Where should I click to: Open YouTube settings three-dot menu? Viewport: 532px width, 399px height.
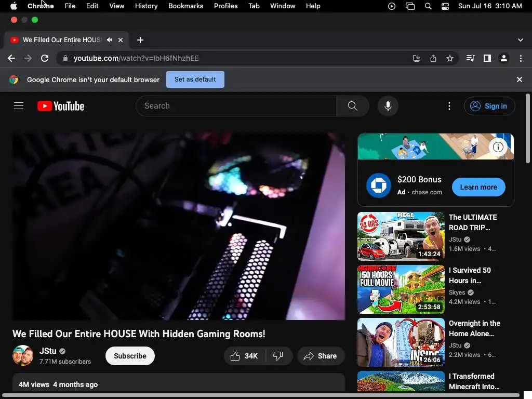[449, 106]
